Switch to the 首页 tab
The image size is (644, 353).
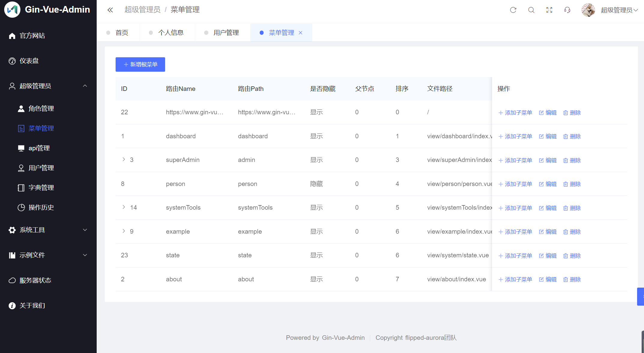[x=122, y=33]
